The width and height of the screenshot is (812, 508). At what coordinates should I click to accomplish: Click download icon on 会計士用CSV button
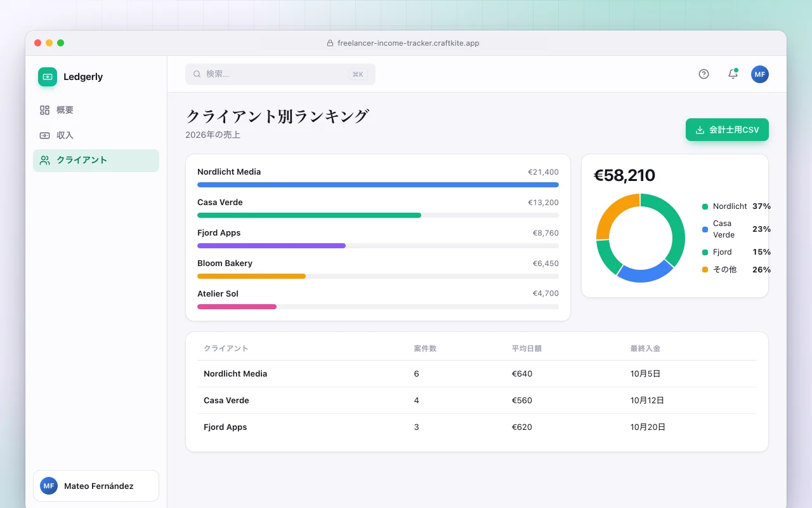[700, 130]
